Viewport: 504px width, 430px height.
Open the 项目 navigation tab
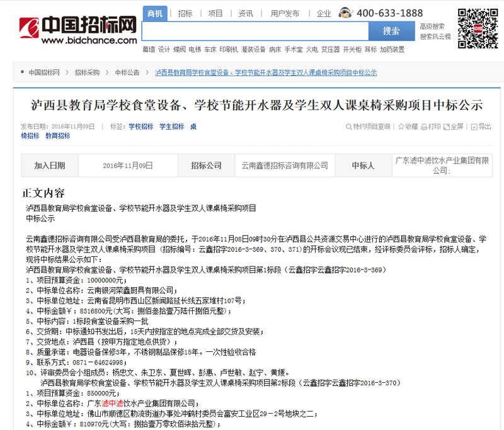pyautogui.click(x=215, y=12)
